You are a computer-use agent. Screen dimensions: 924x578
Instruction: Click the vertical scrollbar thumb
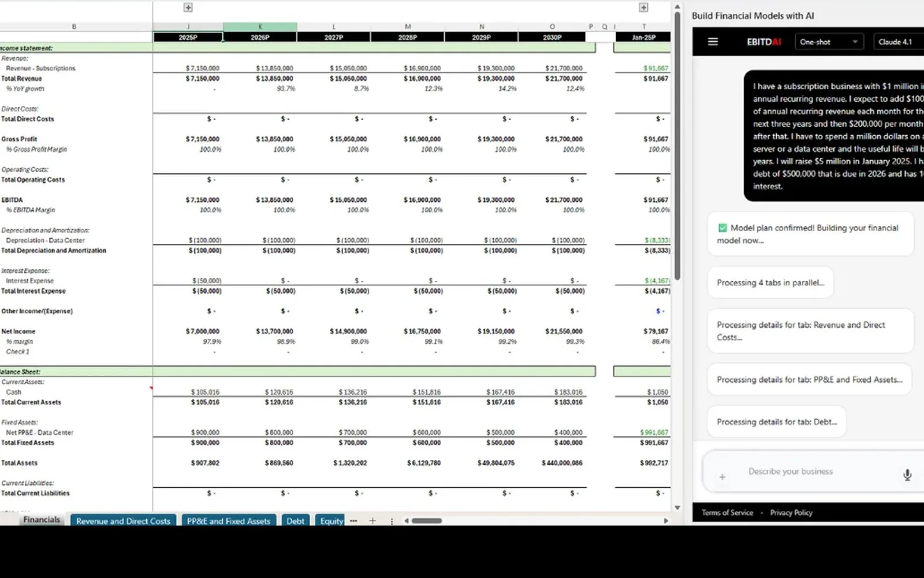tap(677, 146)
